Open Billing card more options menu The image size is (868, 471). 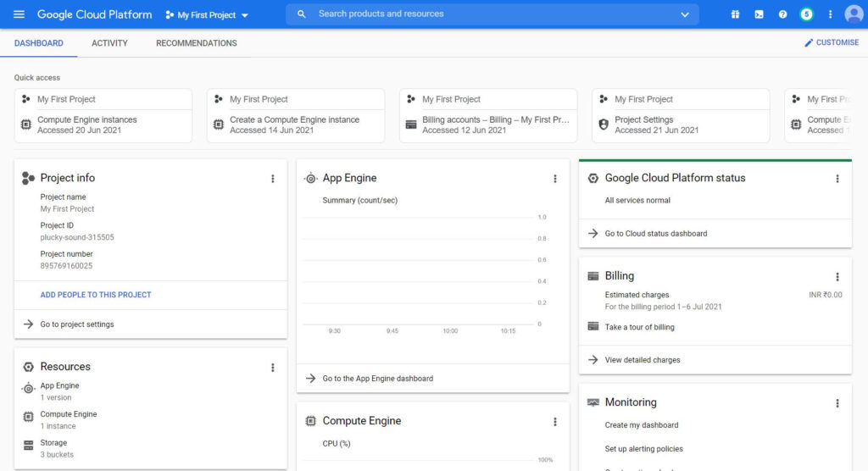tap(837, 277)
